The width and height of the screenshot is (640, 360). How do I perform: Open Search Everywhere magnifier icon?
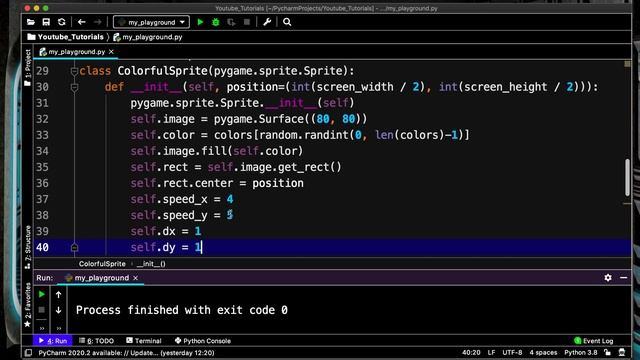(287, 22)
